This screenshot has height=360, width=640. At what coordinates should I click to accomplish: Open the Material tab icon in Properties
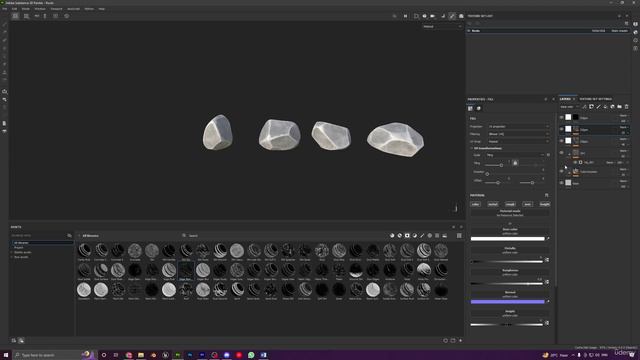coord(479,109)
